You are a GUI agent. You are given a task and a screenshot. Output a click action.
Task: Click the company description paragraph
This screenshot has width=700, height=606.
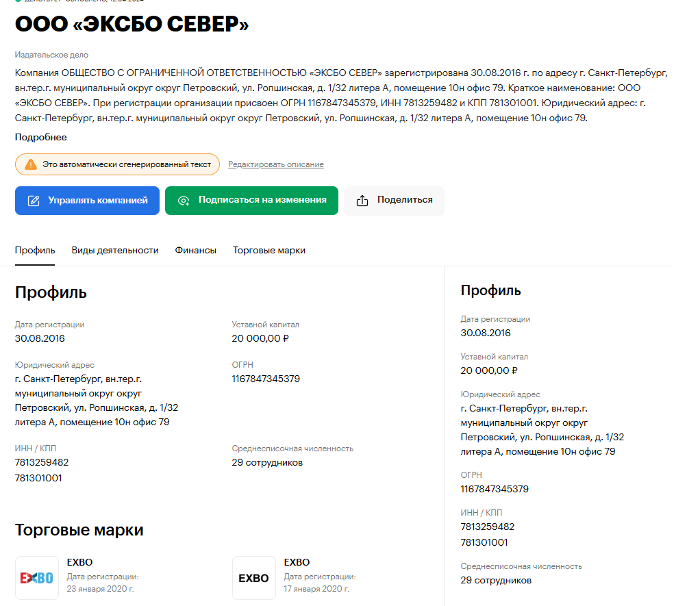coord(341,95)
